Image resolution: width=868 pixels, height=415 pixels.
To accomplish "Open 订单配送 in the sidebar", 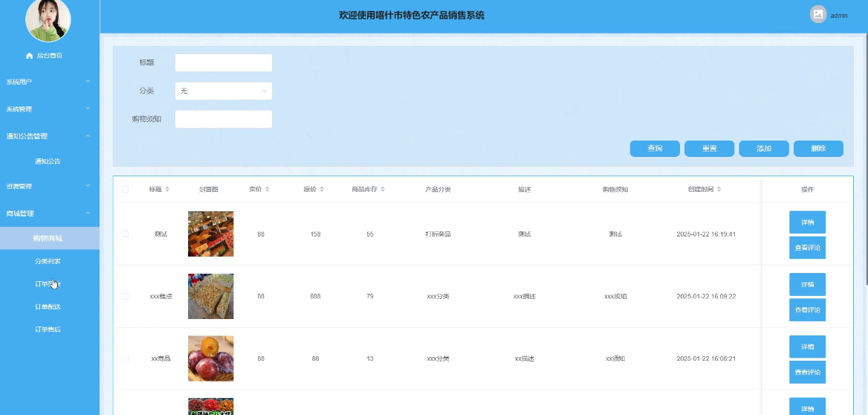I will pos(48,306).
